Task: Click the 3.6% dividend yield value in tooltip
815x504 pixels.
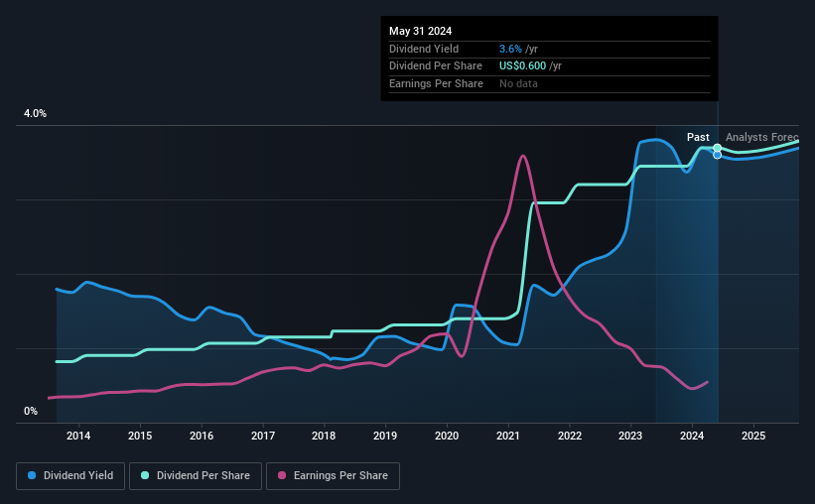Action: click(510, 49)
